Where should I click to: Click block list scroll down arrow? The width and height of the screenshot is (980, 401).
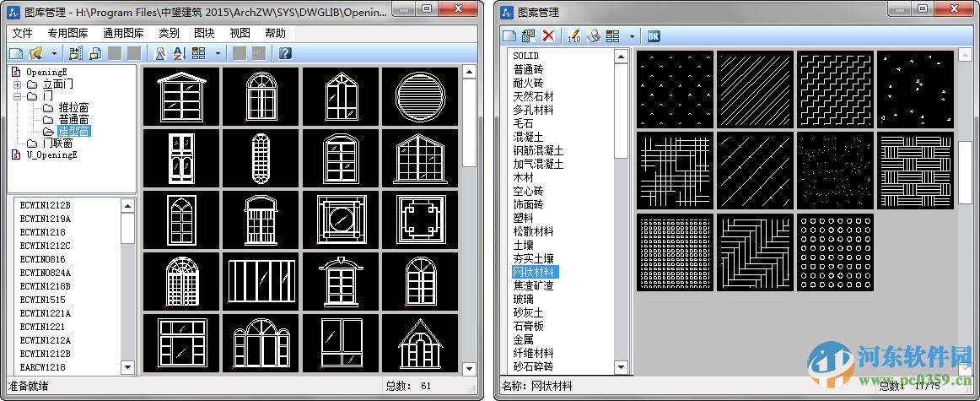pyautogui.click(x=127, y=367)
